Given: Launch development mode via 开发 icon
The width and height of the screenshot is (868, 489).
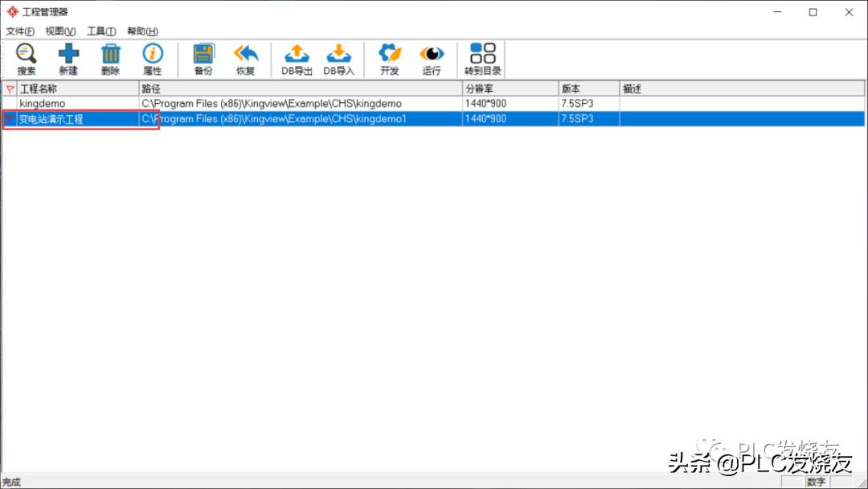Looking at the screenshot, I should (x=390, y=60).
